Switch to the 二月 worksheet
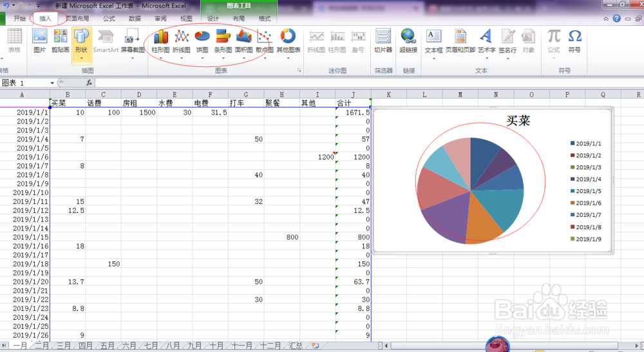 [41, 346]
